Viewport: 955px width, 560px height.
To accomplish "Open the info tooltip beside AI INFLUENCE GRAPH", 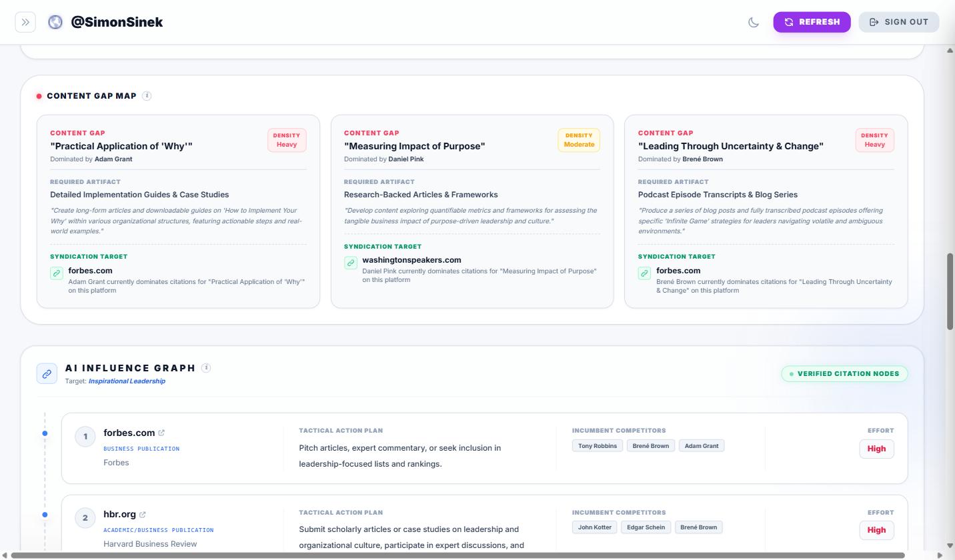I will (206, 367).
